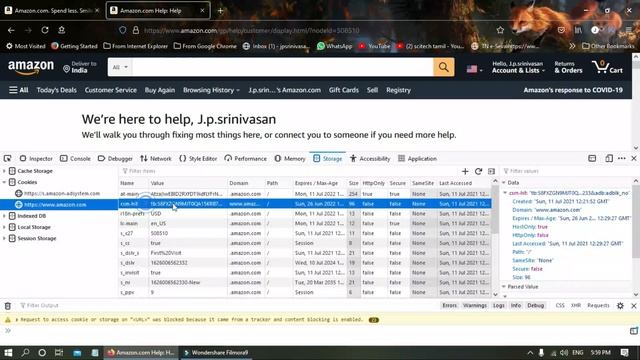
Task: Open the search category All dropdown
Action: [x=120, y=67]
